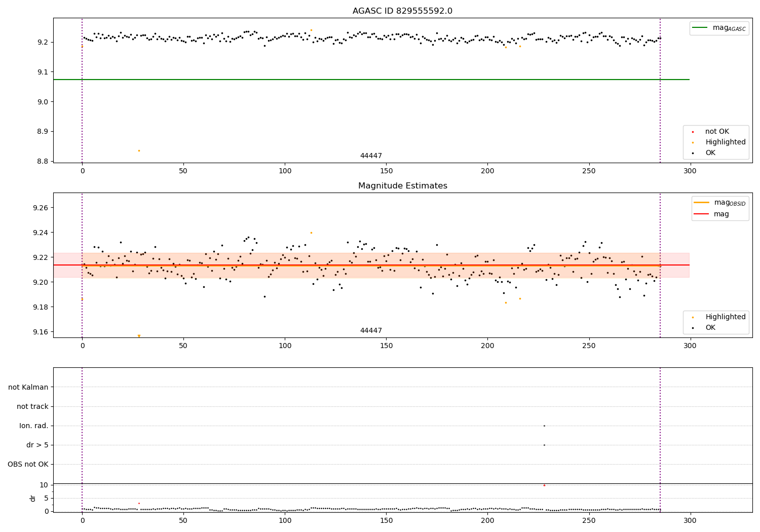
Task: Click the '10' tick label on the dr axis
Action: pyautogui.click(x=44, y=485)
